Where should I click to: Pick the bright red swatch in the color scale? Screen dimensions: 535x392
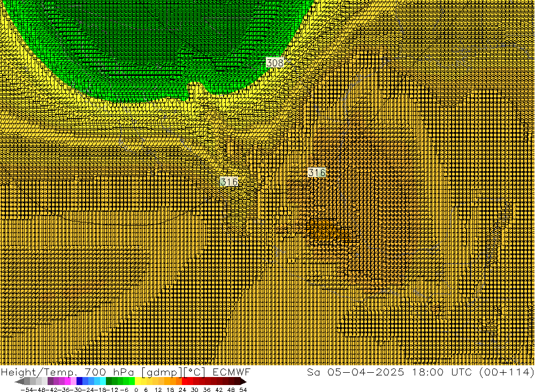coord(185,381)
